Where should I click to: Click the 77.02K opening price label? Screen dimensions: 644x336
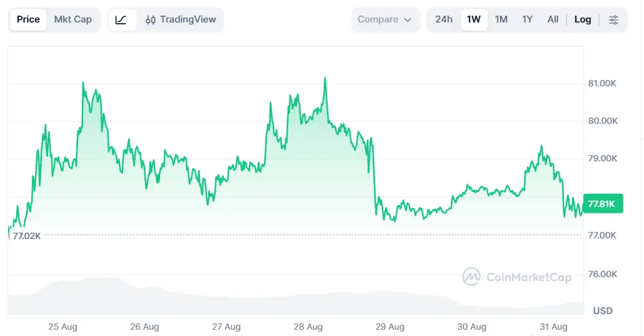27,236
